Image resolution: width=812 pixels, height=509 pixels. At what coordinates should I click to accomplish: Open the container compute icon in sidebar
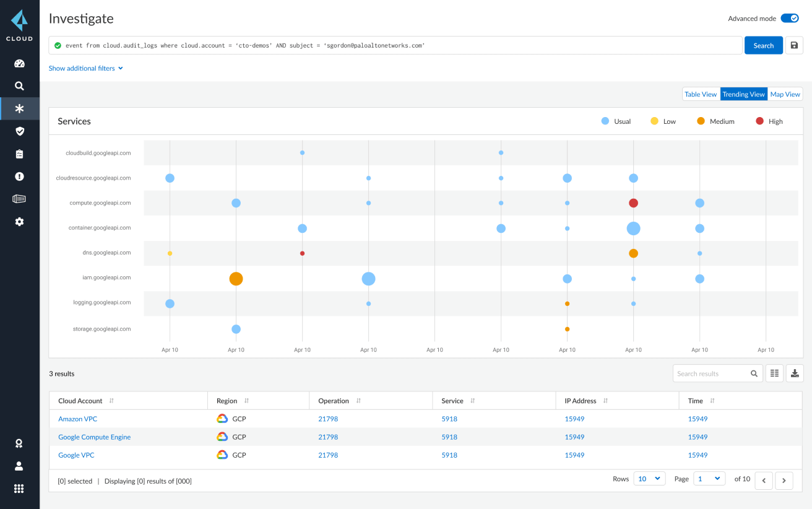(19, 198)
